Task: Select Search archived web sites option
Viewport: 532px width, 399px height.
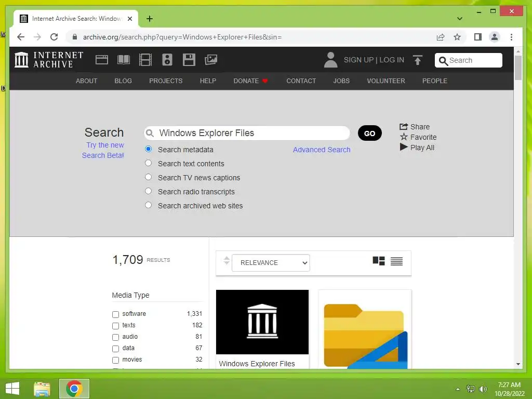Action: (x=148, y=205)
